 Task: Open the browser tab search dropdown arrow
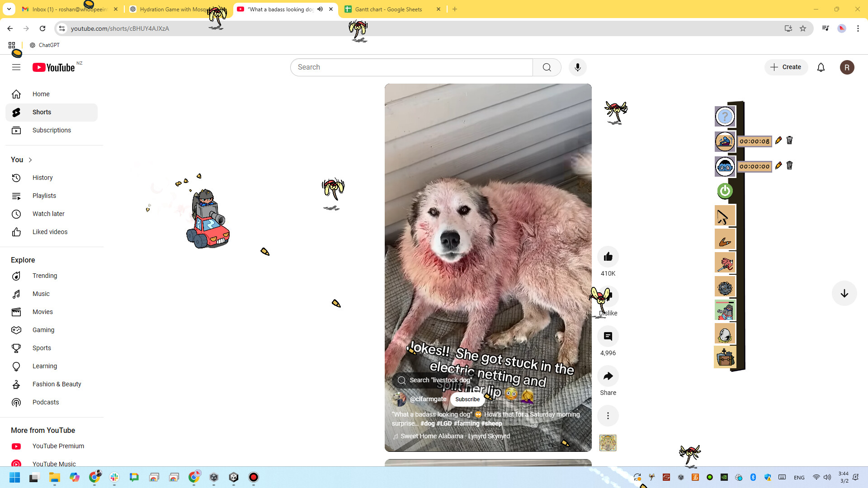[x=9, y=9]
